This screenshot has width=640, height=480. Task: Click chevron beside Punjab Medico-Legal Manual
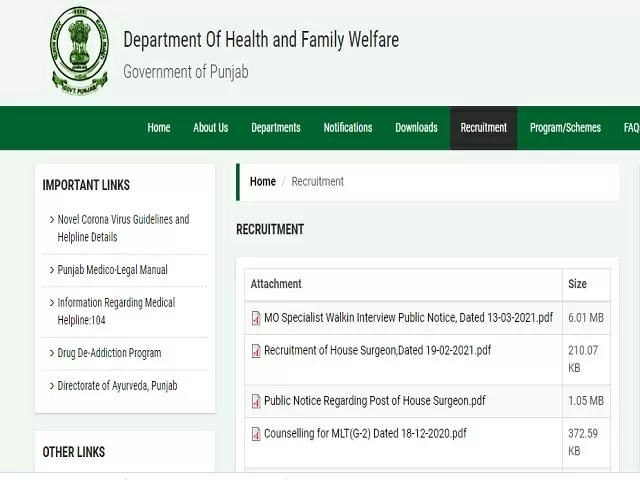[52, 270]
